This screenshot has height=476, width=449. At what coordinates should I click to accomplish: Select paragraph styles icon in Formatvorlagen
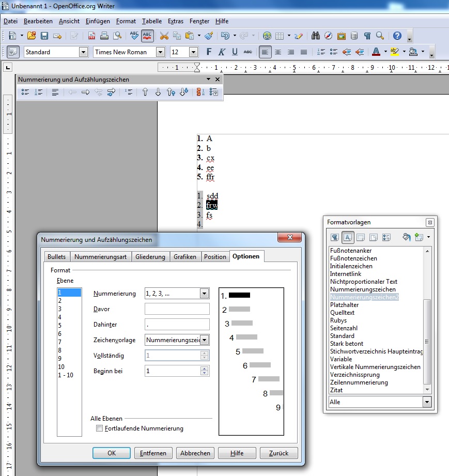click(335, 237)
